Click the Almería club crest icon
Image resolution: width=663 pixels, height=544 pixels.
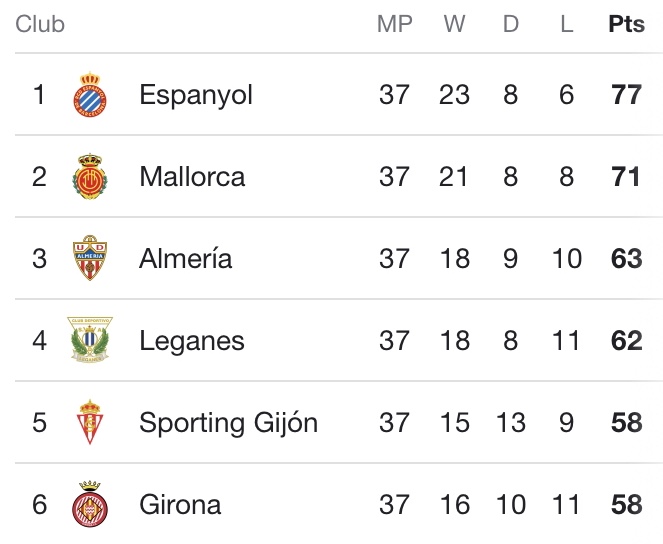(90, 259)
